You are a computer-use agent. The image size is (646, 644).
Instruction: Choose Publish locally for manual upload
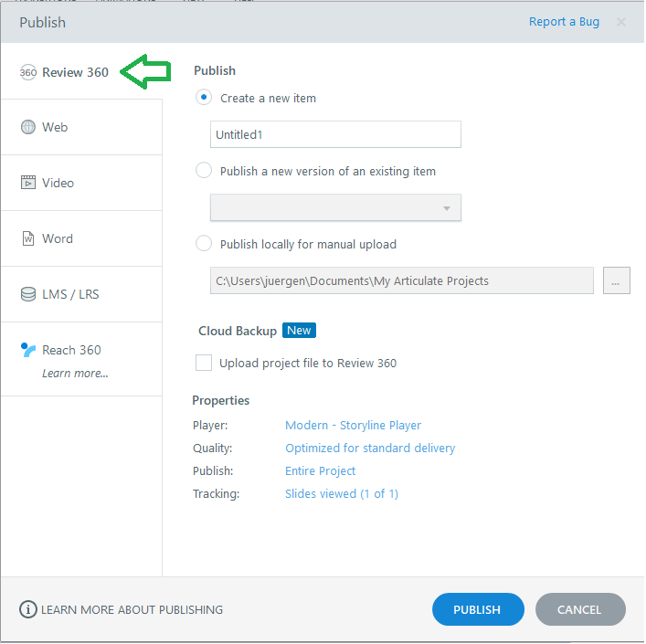204,244
